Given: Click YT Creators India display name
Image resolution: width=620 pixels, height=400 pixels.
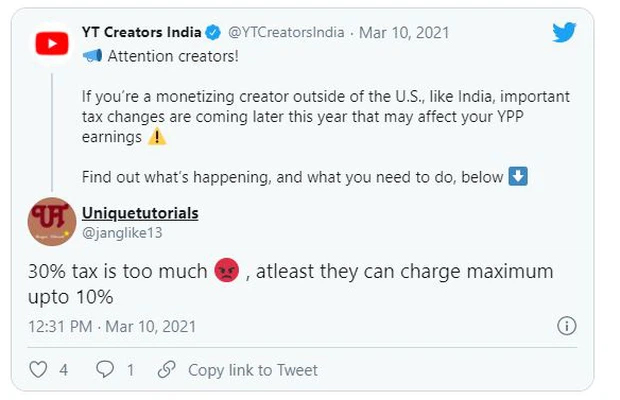Looking at the screenshot, I should coord(142,32).
